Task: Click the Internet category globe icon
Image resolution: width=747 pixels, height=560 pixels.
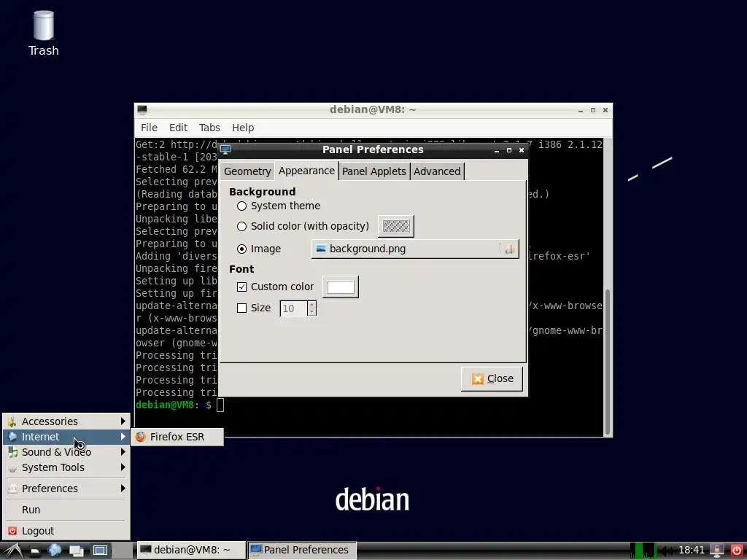Action: [x=12, y=437]
